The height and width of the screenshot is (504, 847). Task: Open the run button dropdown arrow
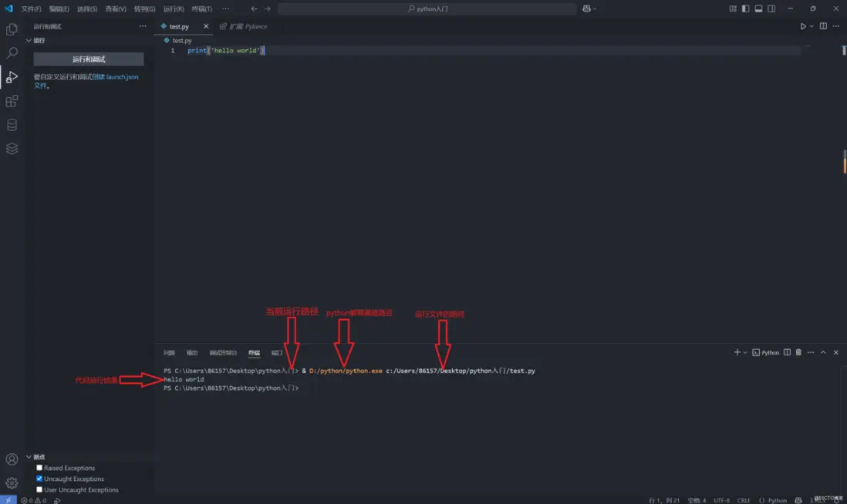coord(812,26)
